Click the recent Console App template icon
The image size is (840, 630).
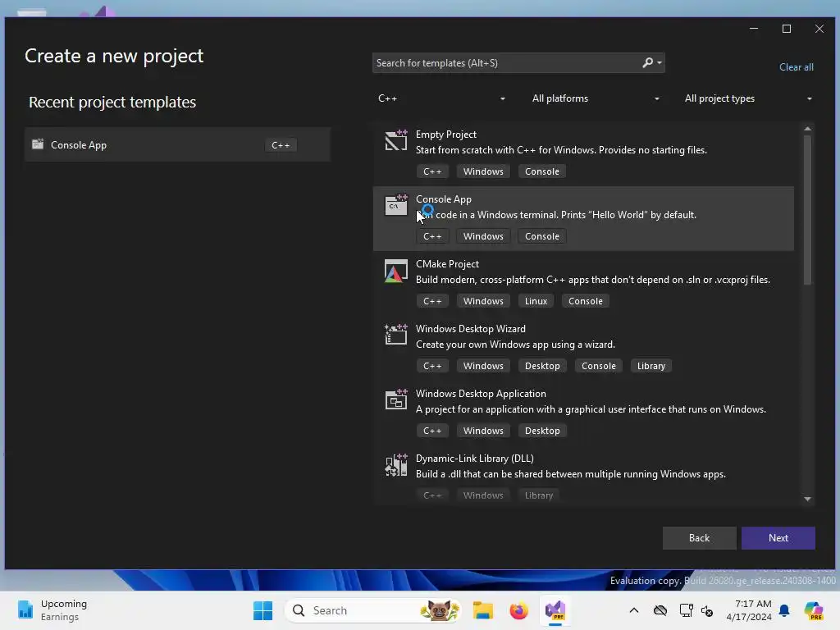pos(38,144)
